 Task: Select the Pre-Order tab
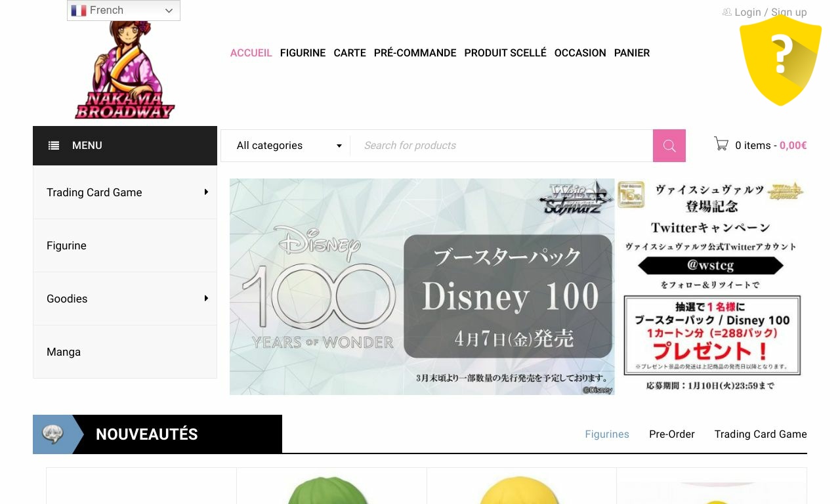[x=672, y=434]
